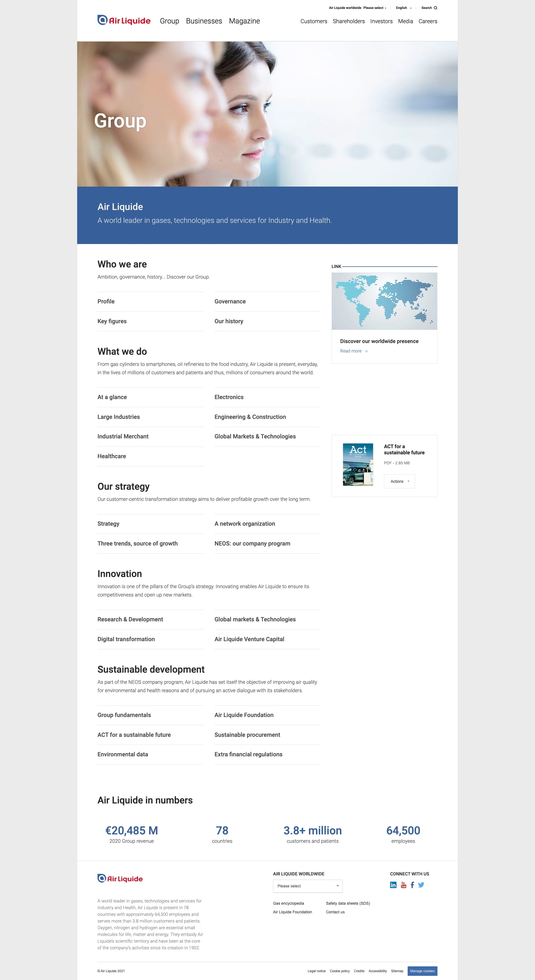Click the Search label in header
This screenshot has width=535, height=980.
(x=426, y=8)
